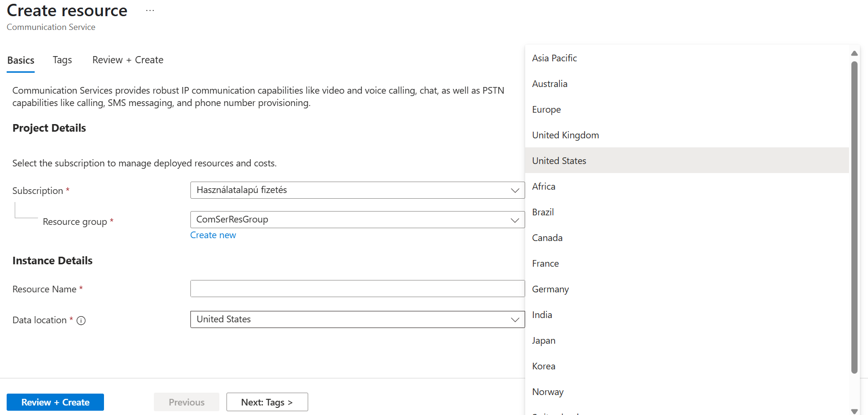Image resolution: width=868 pixels, height=415 pixels.
Task: Choose Japan in the location list
Action: (687, 340)
